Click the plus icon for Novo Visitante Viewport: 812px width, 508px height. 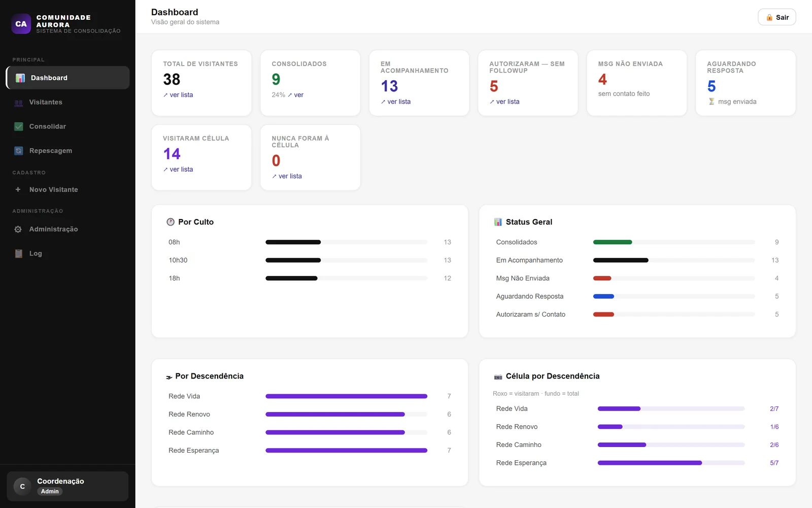click(x=18, y=189)
